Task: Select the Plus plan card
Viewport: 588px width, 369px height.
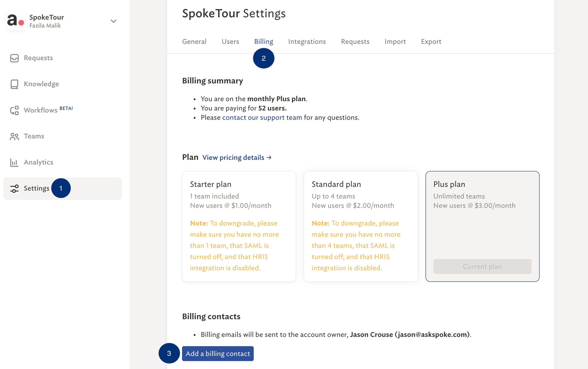Action: pyautogui.click(x=482, y=226)
